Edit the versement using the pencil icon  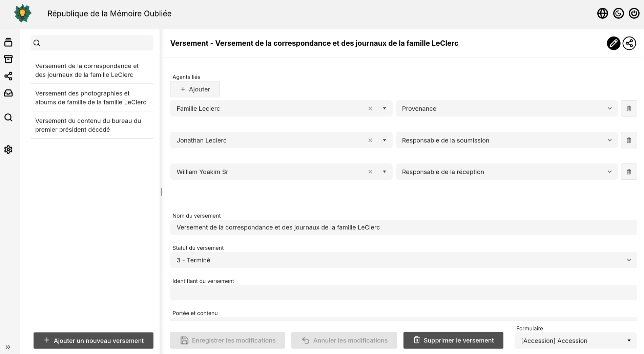[613, 43]
